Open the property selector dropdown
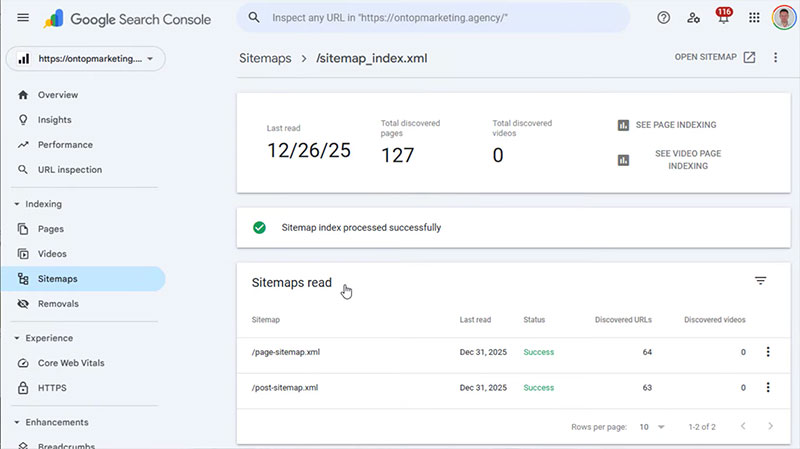Screen dimensions: 800x449 (x=86, y=59)
